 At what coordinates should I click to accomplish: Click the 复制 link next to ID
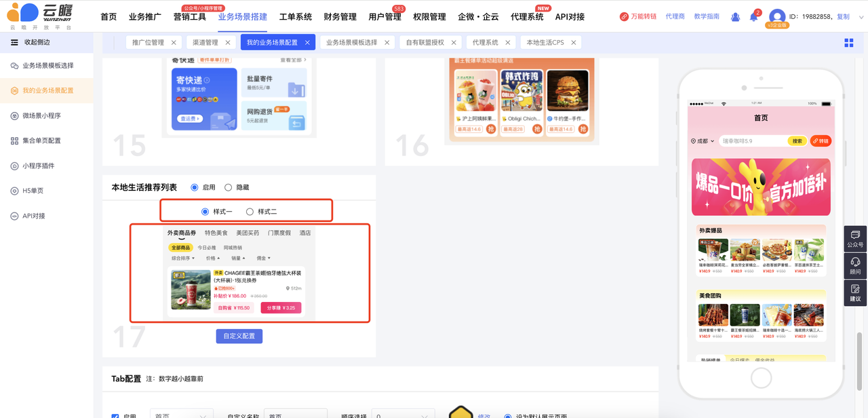(x=843, y=17)
